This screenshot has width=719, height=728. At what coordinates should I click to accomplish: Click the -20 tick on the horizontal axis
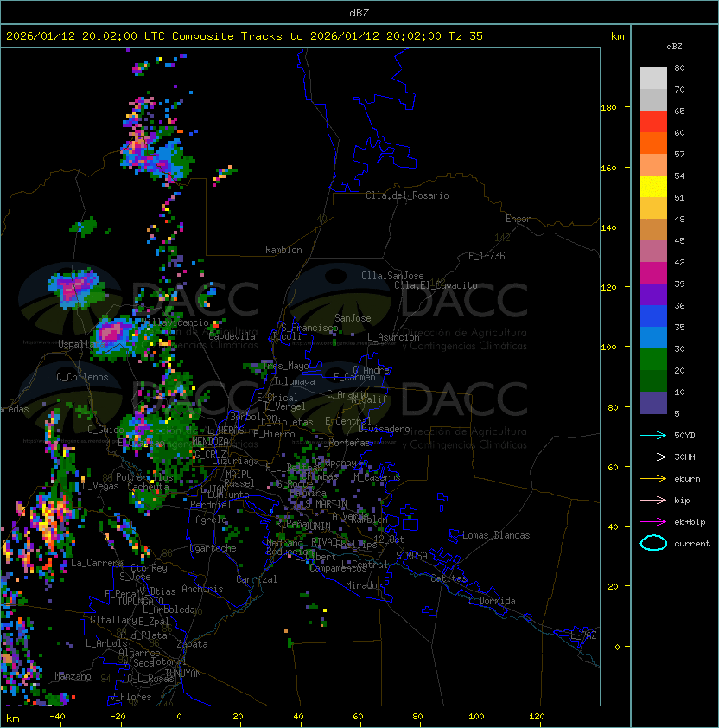118,717
